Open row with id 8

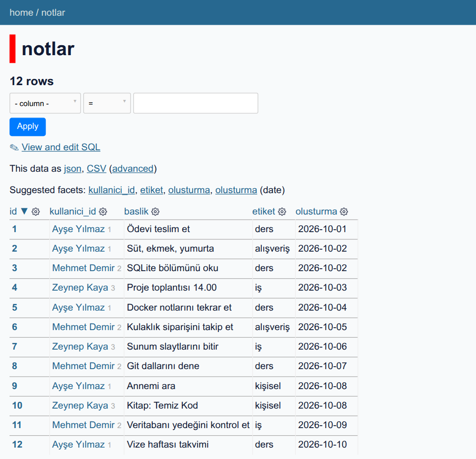(14, 366)
